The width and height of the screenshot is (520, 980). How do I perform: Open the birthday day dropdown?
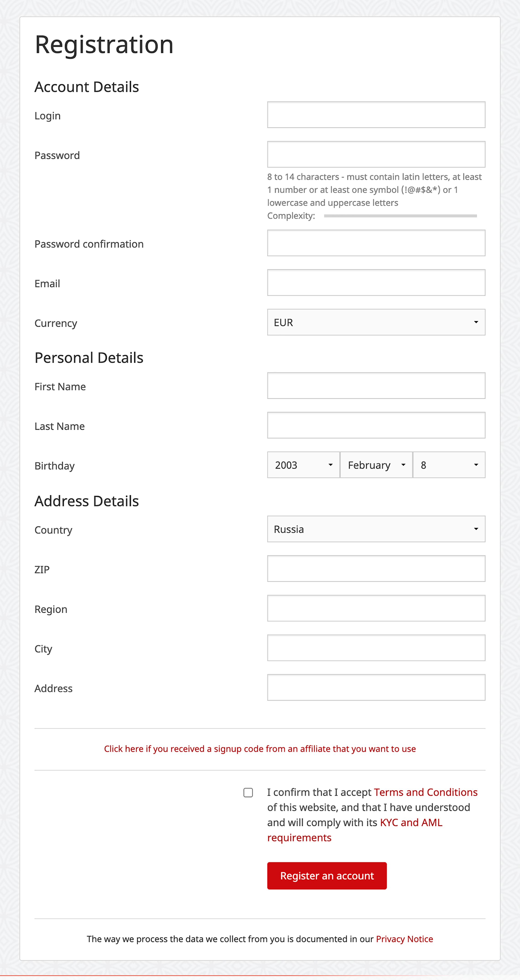449,465
